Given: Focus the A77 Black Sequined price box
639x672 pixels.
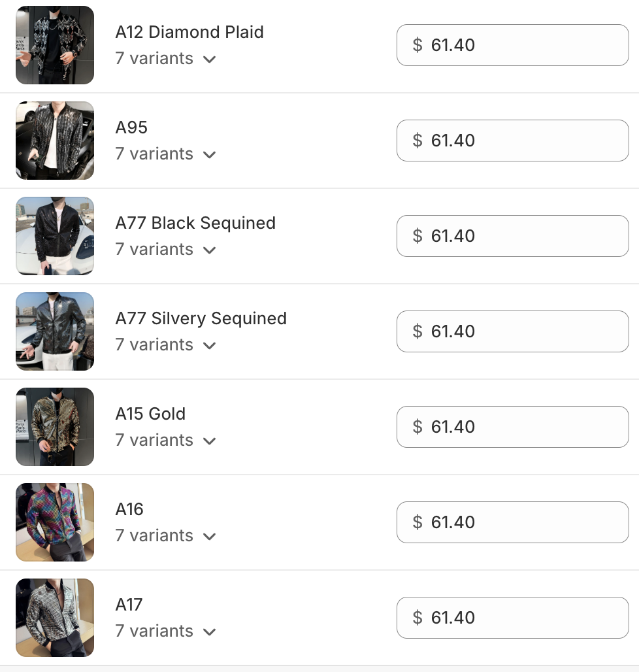Looking at the screenshot, I should (x=512, y=236).
